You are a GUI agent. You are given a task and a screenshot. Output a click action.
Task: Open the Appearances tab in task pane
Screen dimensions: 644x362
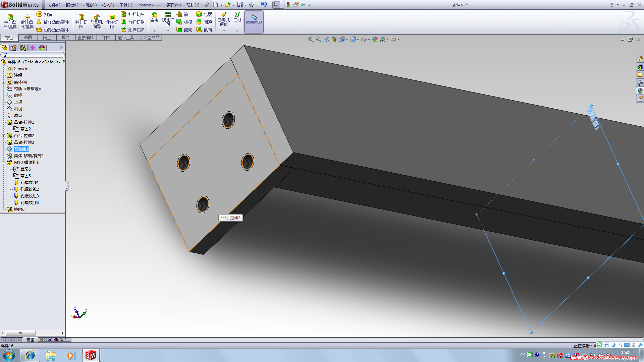640,91
